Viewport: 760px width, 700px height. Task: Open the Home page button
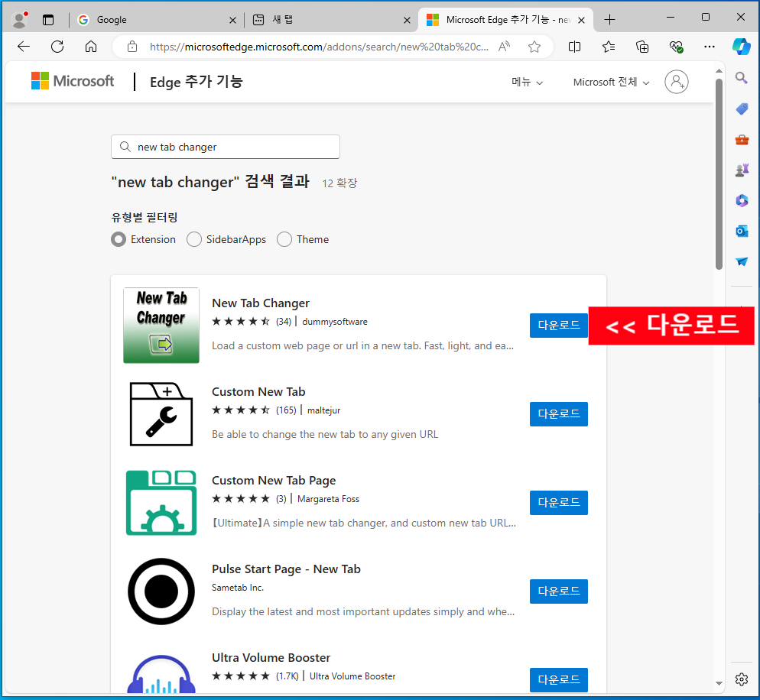pos(91,47)
